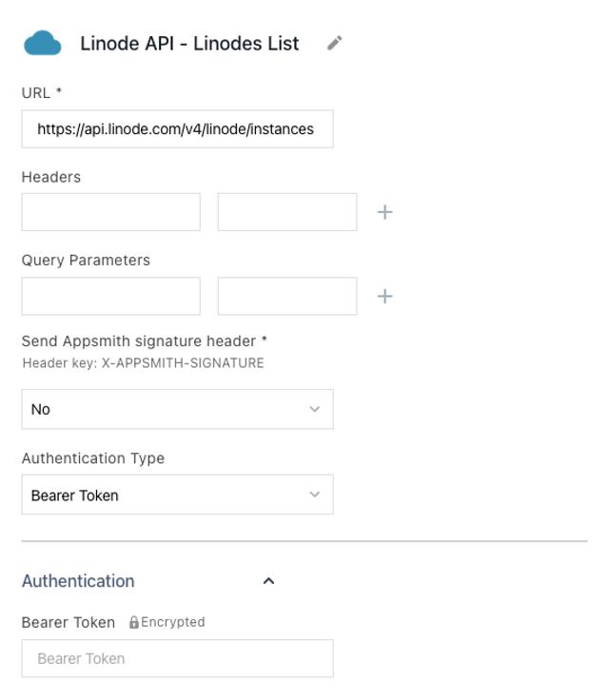Viewport: 609px width, 700px height.
Task: Click chevron arrow in the Bearer Token type dropdown
Action: click(x=315, y=495)
